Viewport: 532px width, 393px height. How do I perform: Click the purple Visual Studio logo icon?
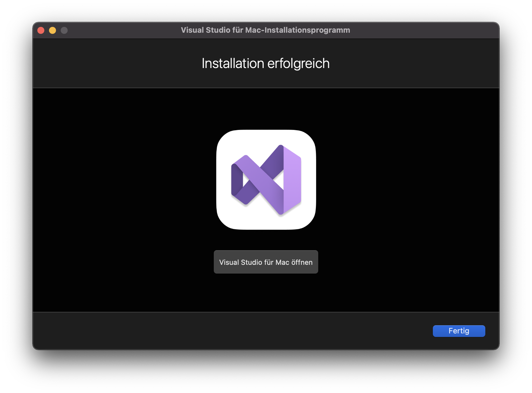266,180
